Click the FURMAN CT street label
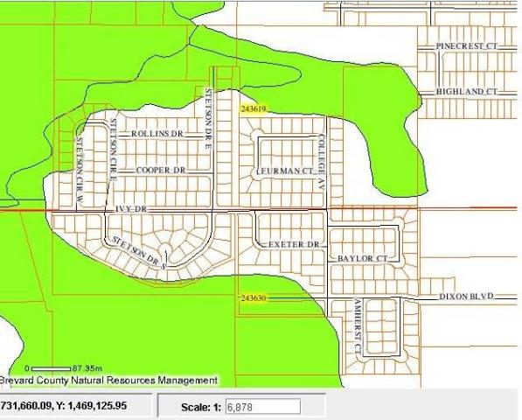This screenshot has width=522, height=420. point(288,171)
